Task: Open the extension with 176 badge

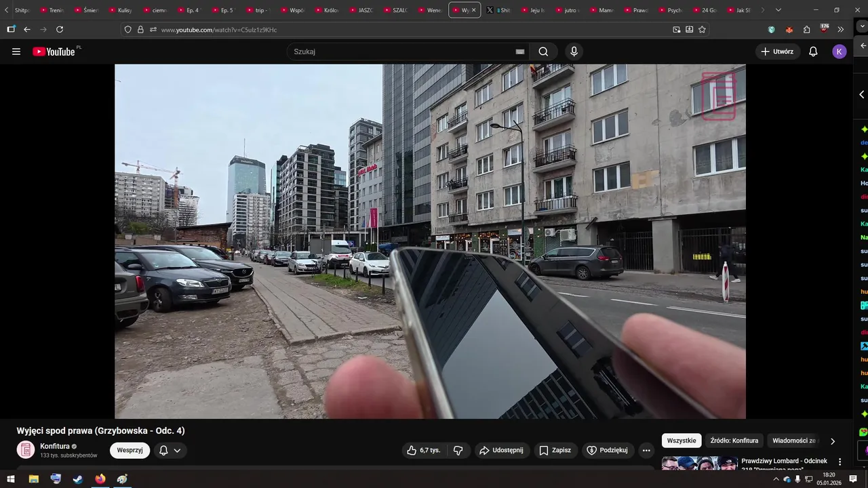Action: (x=824, y=29)
